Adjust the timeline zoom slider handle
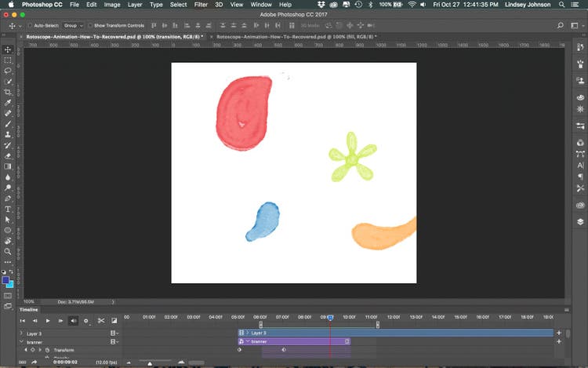Viewport: 588px width, 368px height. coord(150,363)
